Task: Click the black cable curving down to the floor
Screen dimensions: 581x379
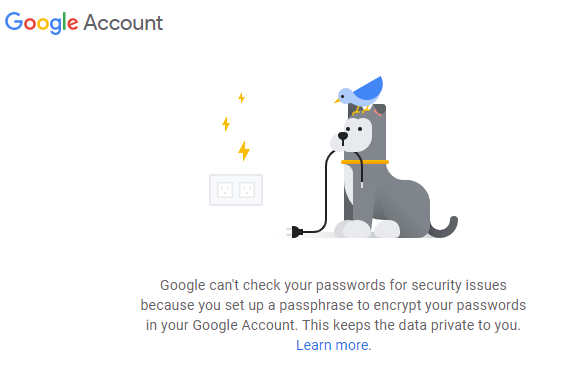Action: pyautogui.click(x=326, y=193)
